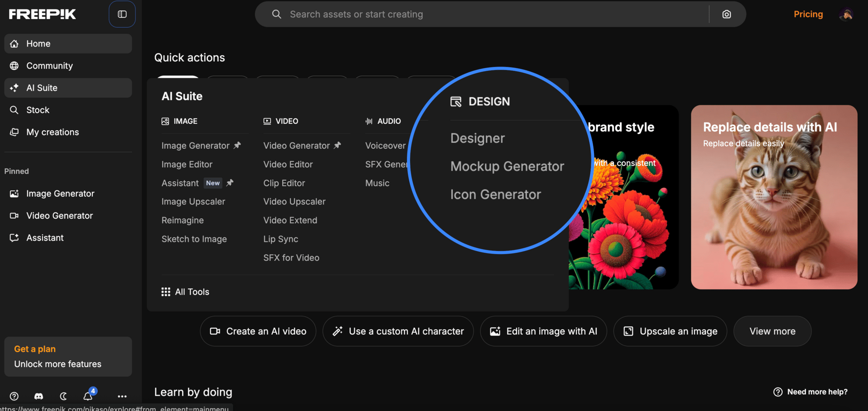Click Get a plan upgrade card
The width and height of the screenshot is (868, 411).
[68, 356]
